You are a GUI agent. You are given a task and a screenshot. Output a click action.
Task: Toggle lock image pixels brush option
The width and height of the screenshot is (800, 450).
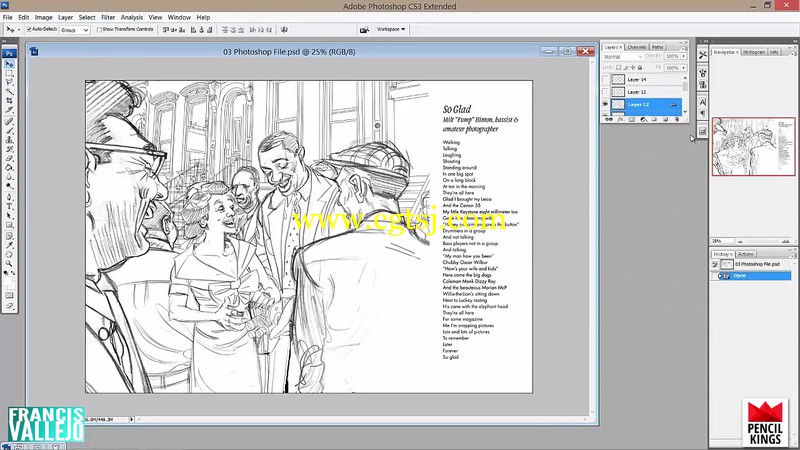point(626,67)
